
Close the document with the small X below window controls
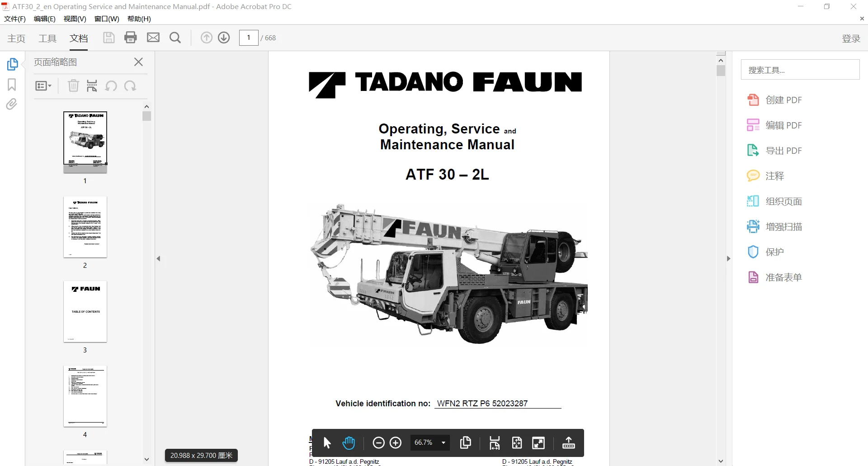point(862,19)
